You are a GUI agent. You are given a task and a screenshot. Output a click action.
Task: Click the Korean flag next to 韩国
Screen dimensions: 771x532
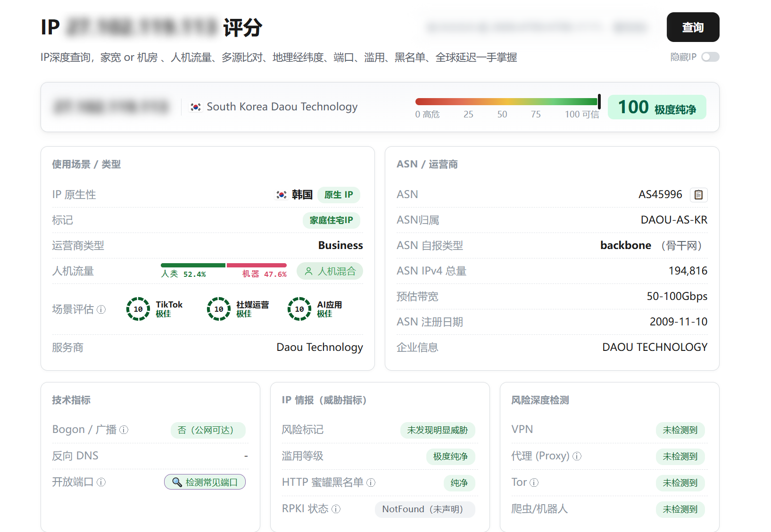coord(282,195)
